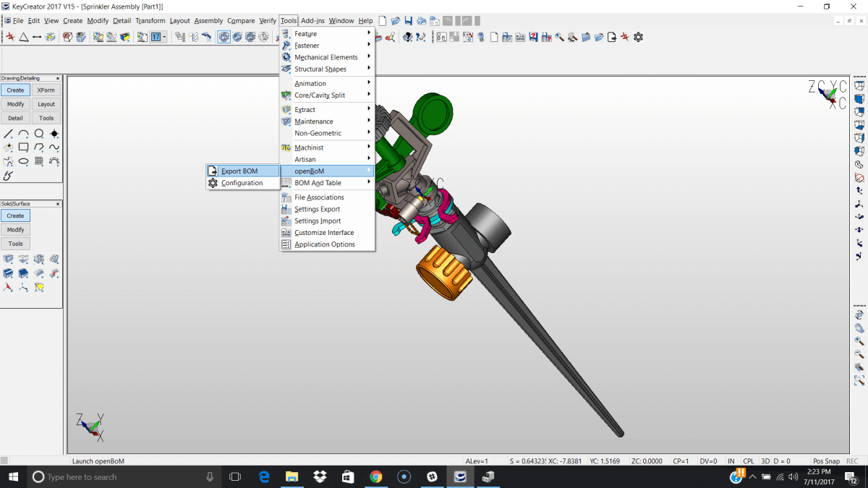Expand the Mechanical Elements submenu

327,57
